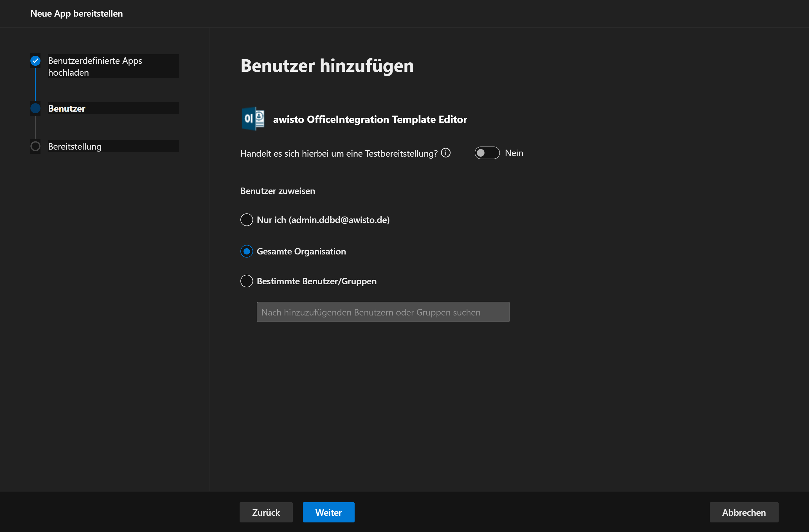Click the current Benutzer step circle
This screenshot has height=532, width=809.
click(x=35, y=109)
